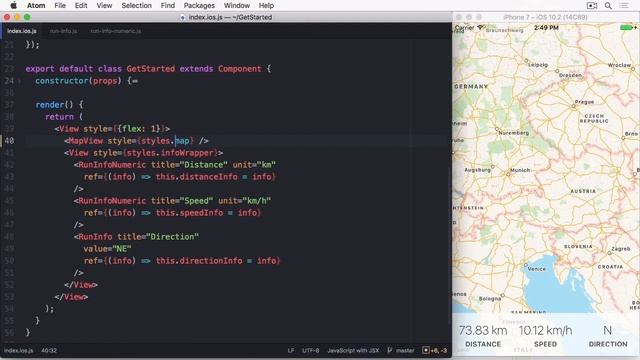Viewport: 640px width, 360px height.
Task: Open the Find menu
Action: (x=167, y=5)
